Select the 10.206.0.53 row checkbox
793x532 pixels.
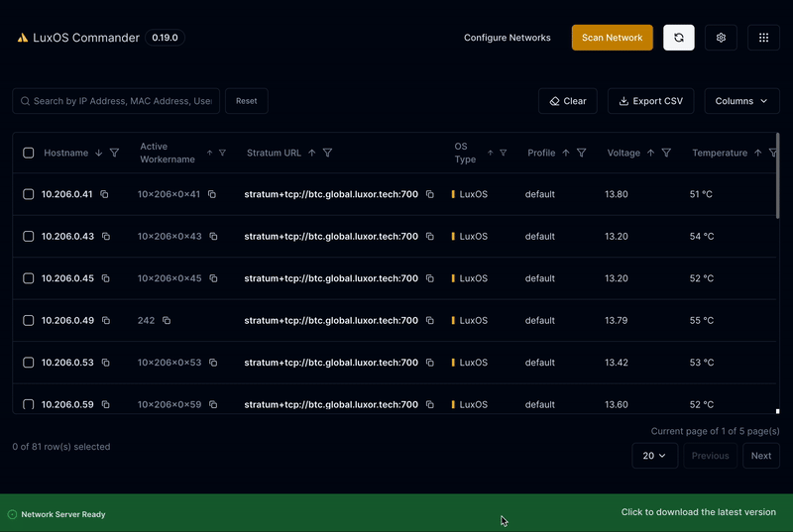29,363
